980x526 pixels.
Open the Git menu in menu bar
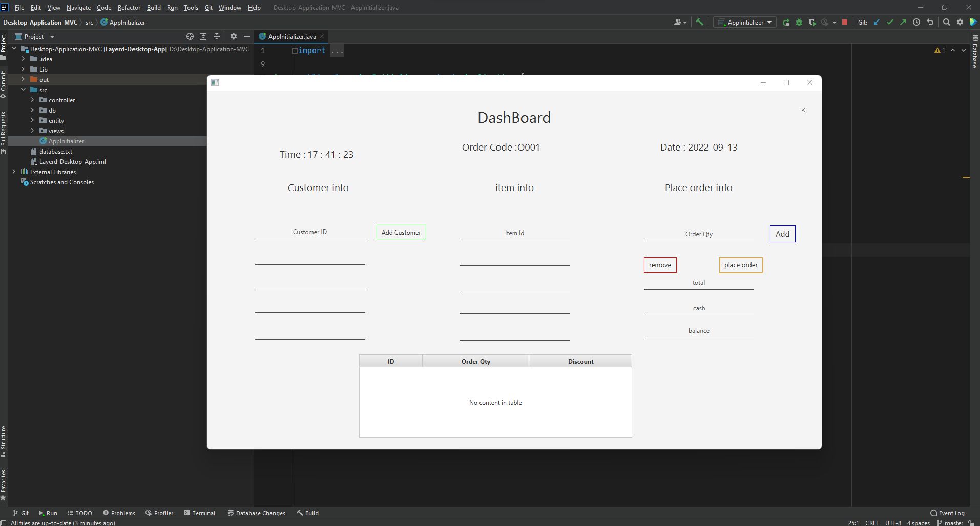(208, 8)
